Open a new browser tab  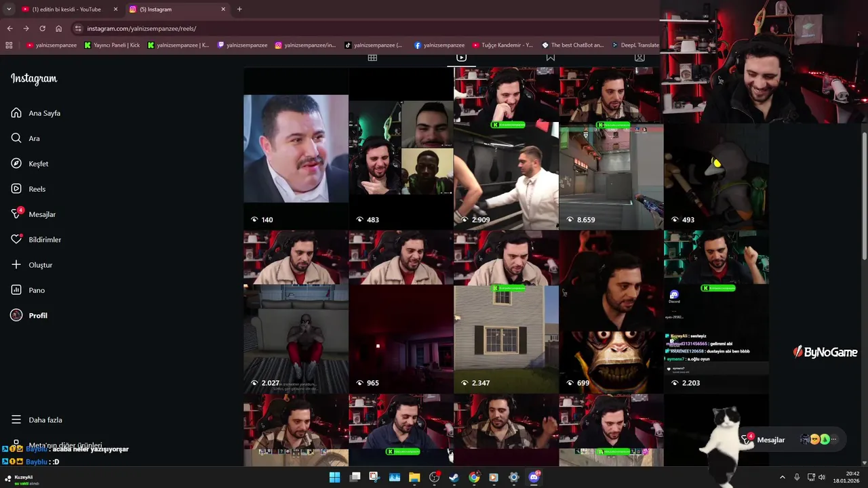pyautogui.click(x=239, y=9)
